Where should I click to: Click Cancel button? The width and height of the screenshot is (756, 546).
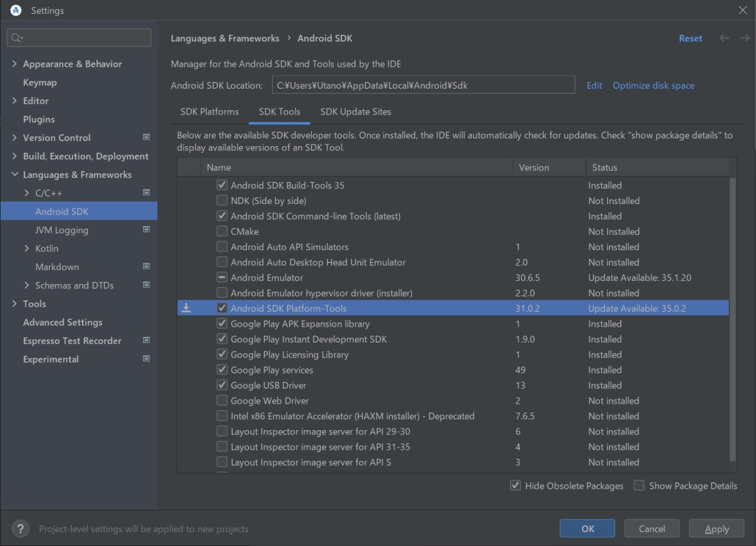click(x=652, y=528)
